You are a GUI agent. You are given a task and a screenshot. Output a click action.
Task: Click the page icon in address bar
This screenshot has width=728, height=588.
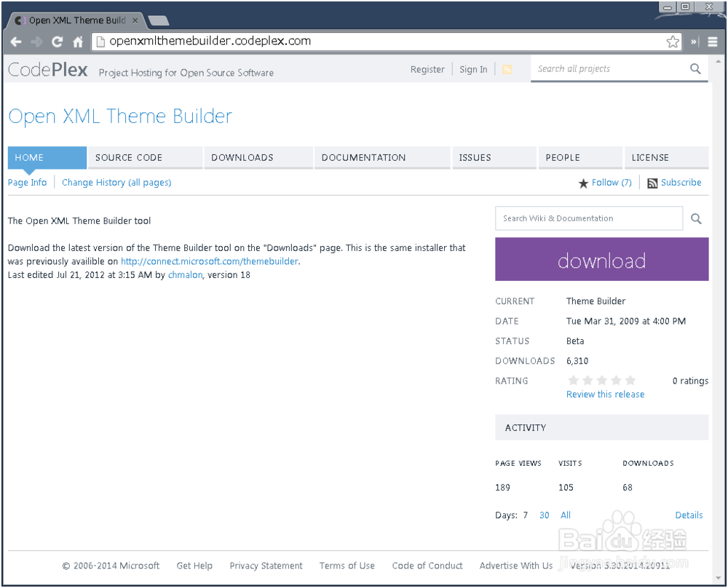(100, 41)
